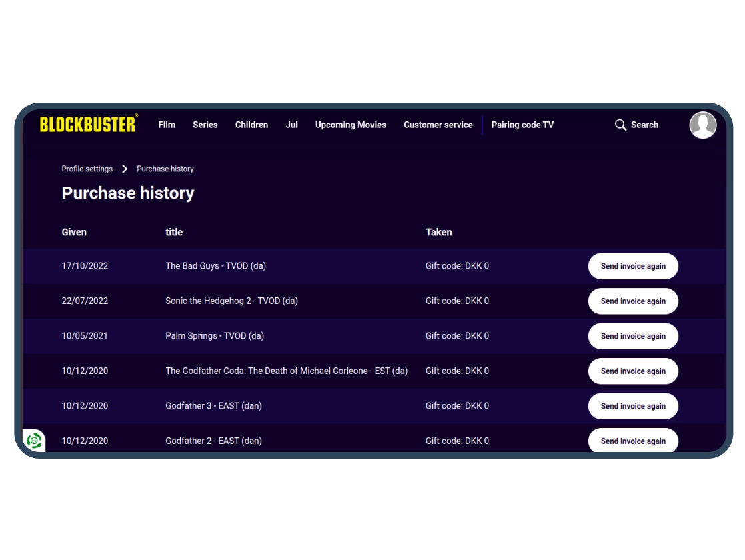
Task: Open Upcoming Movies page
Action: point(351,125)
